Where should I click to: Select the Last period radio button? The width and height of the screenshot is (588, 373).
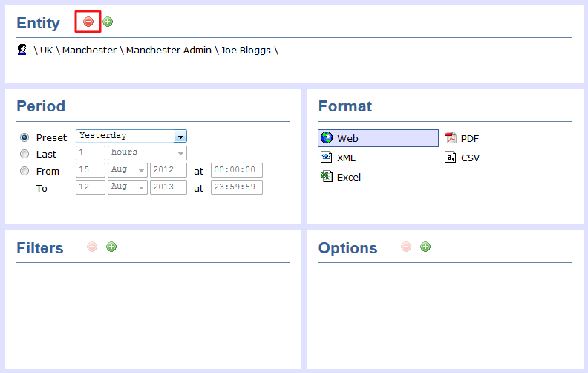[24, 154]
